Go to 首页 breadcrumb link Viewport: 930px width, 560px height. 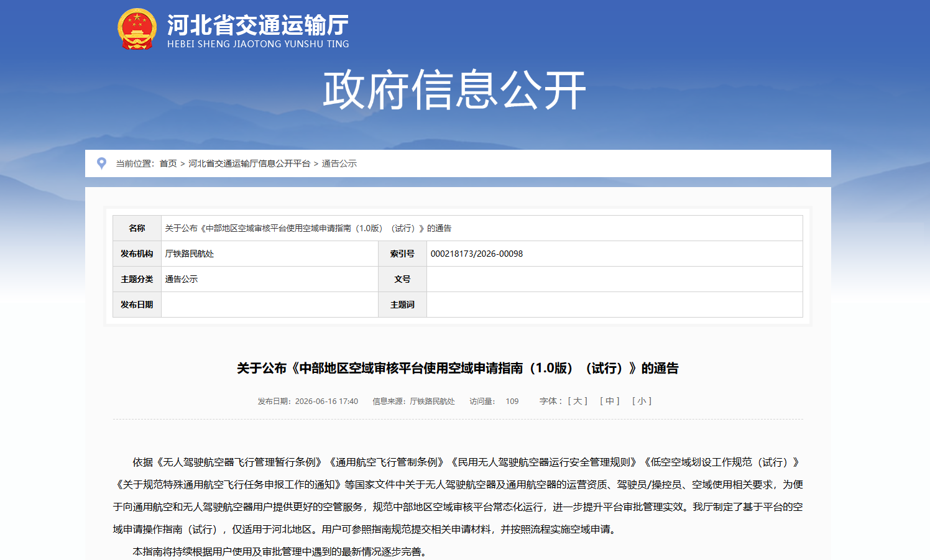point(168,163)
